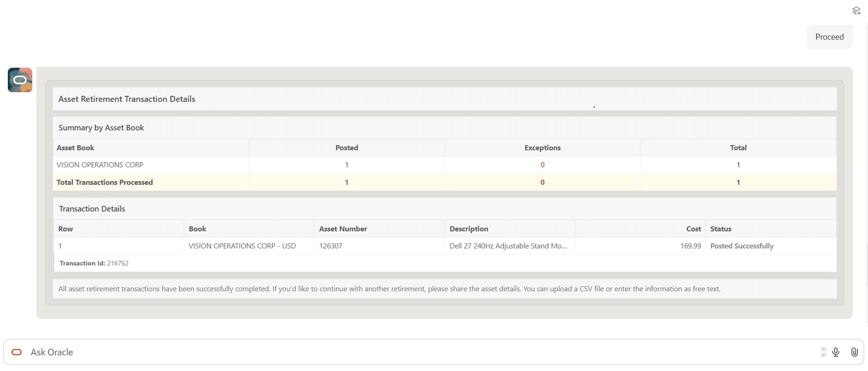Click the layers sparkle icon at top right
Image resolution: width=868 pixels, height=371 pixels.
point(856,11)
